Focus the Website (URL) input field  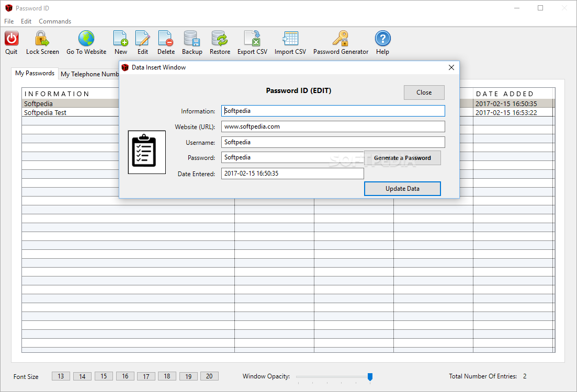333,126
